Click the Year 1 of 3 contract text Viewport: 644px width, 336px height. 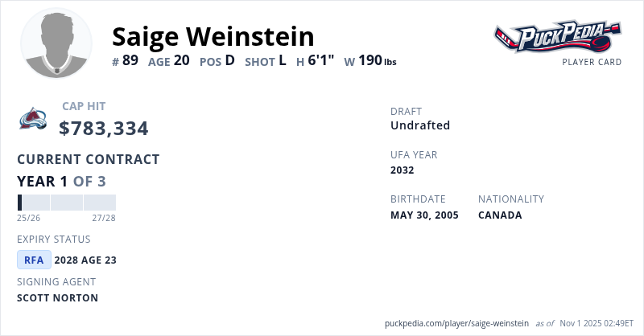pyautogui.click(x=61, y=181)
